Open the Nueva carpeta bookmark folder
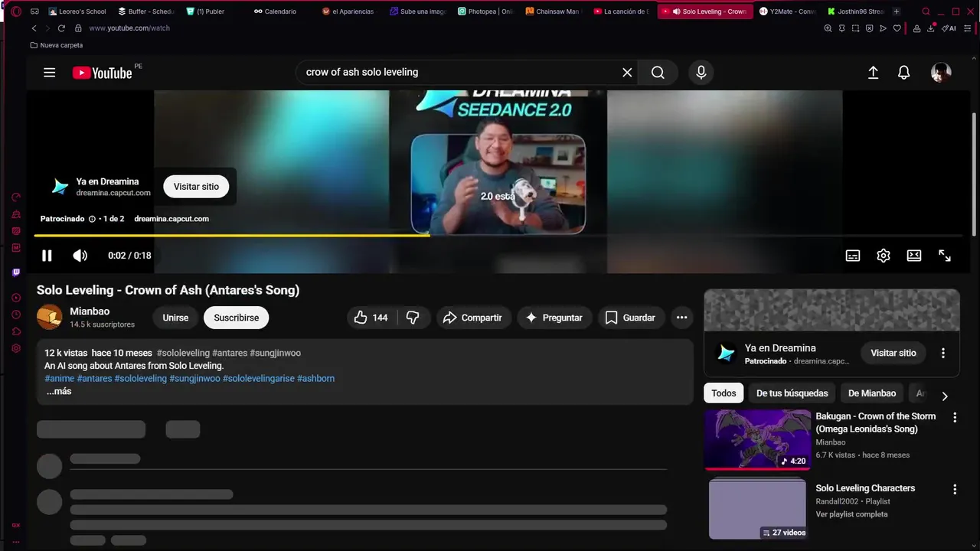 (x=57, y=45)
